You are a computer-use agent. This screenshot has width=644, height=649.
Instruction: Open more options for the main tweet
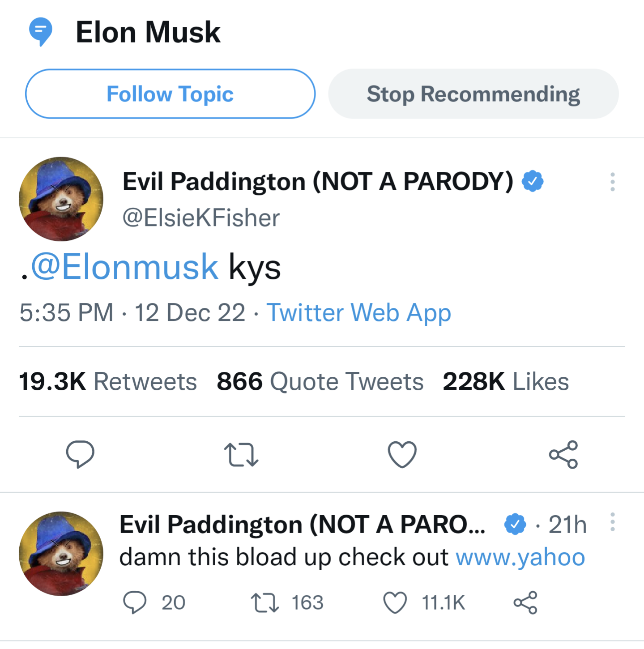(x=612, y=182)
